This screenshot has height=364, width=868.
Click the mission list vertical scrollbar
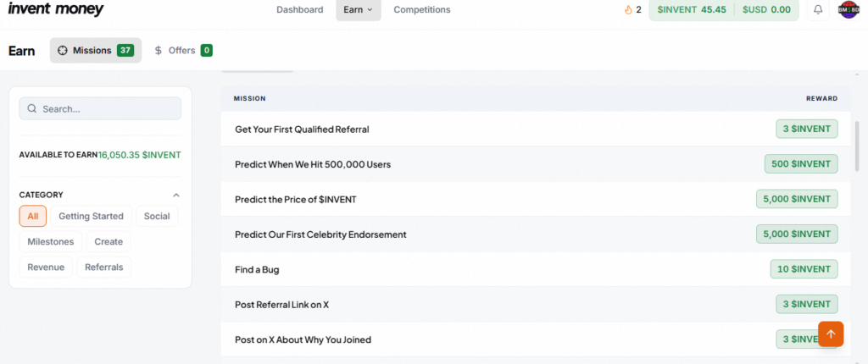[x=856, y=146]
